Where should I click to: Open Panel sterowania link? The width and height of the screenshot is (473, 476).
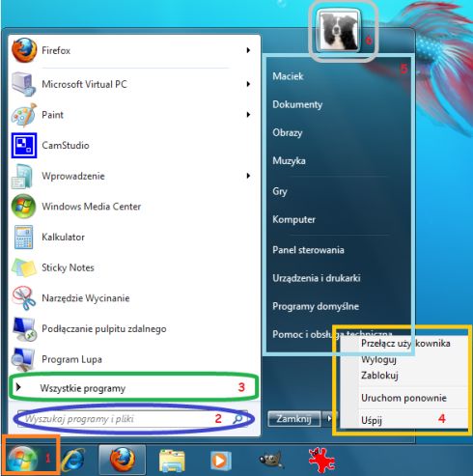308,250
